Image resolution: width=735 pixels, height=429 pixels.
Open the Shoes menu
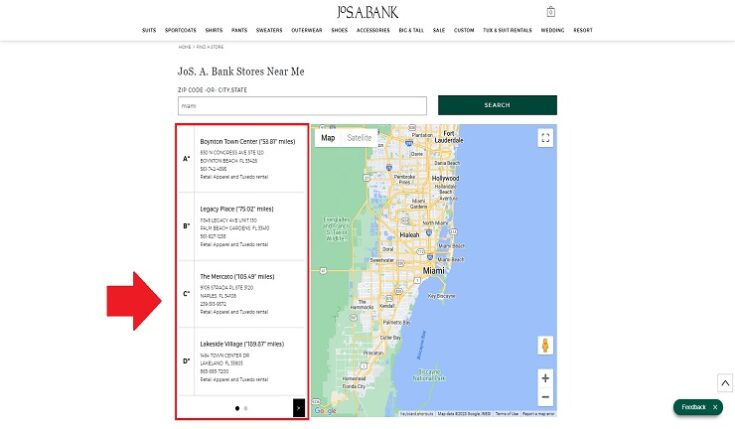[339, 30]
